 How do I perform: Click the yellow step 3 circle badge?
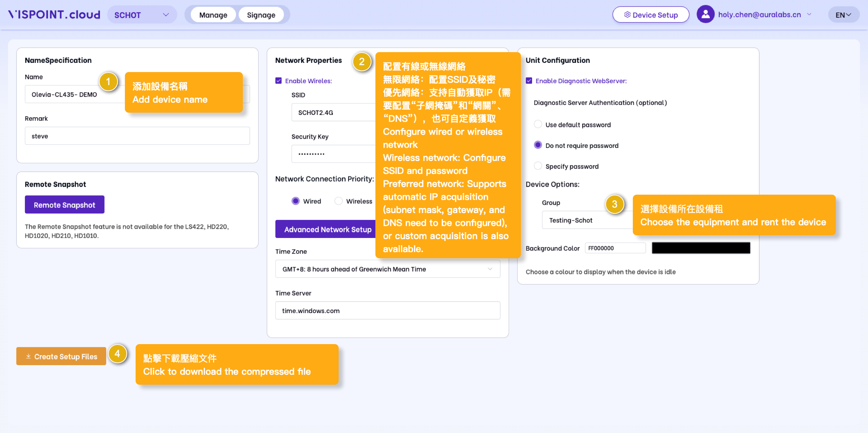(614, 204)
